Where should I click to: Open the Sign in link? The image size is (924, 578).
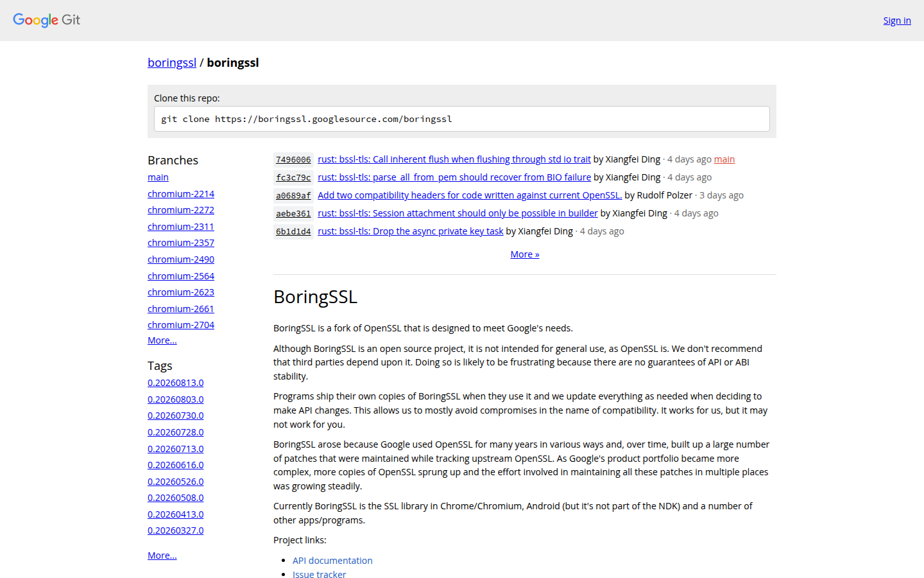[897, 21]
